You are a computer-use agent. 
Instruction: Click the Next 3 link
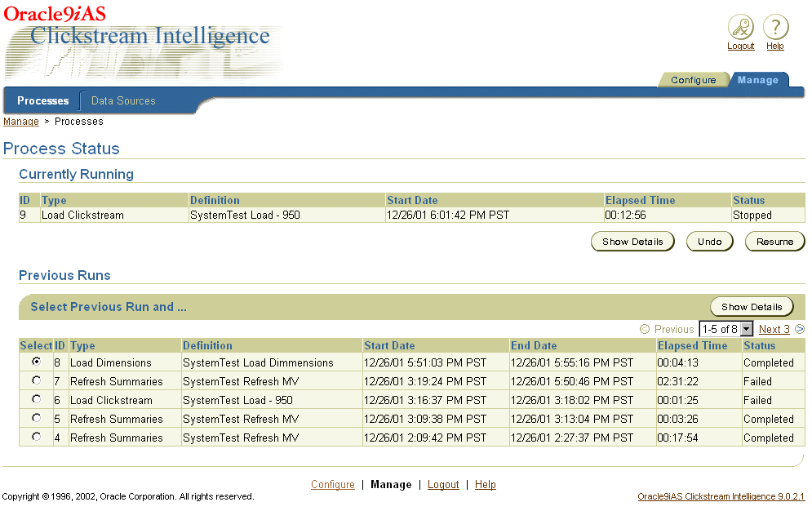pos(774,329)
